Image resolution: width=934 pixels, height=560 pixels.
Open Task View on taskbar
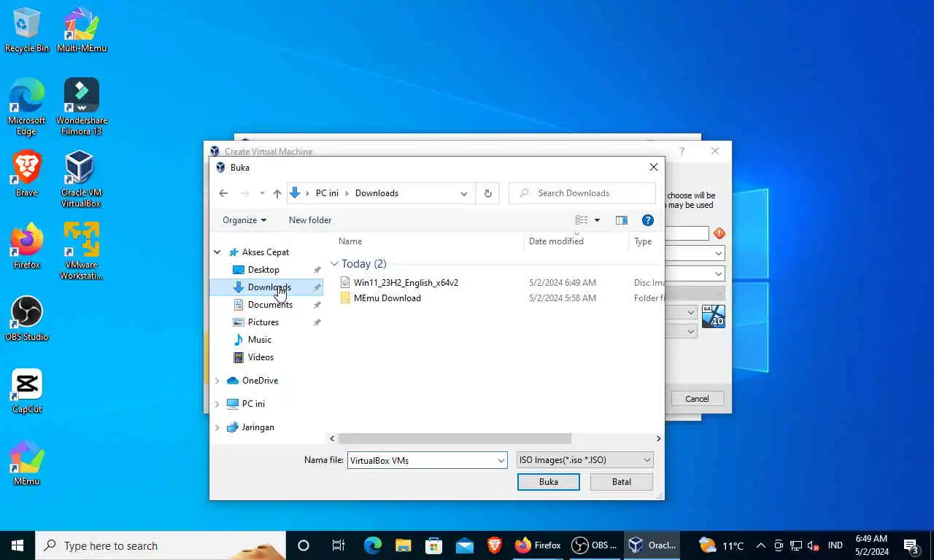click(x=338, y=545)
